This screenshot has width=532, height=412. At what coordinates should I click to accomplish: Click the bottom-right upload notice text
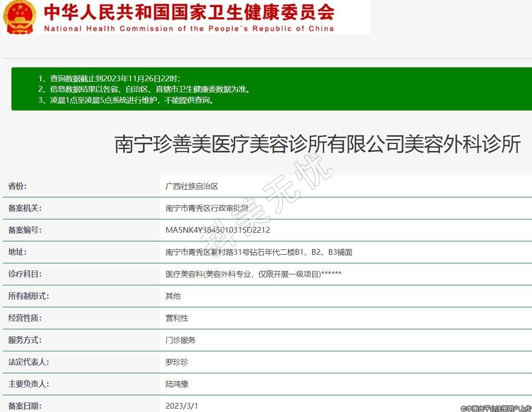(496, 408)
